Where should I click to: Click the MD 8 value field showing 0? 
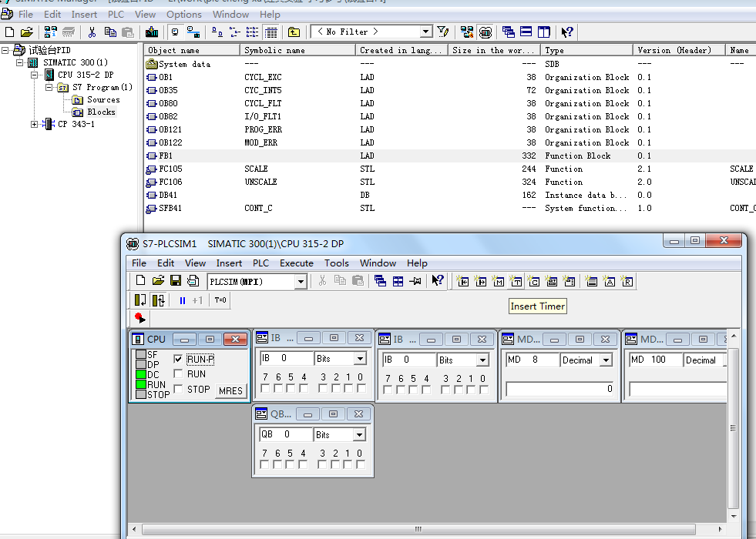click(x=559, y=389)
